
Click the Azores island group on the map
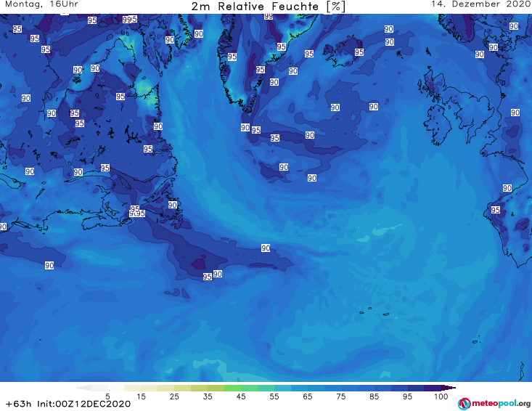375,312
